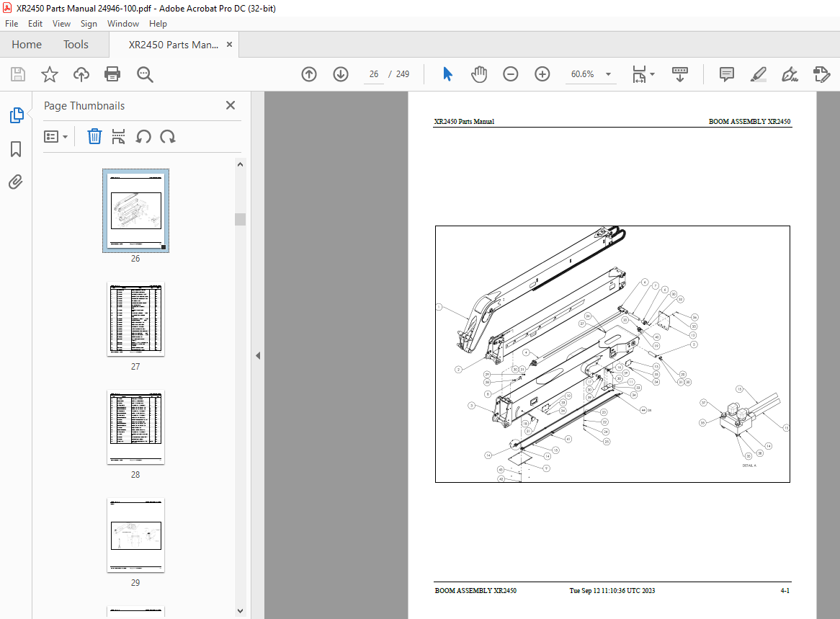Viewport: 840px width, 619px height.
Task: Delete selected page with trash icon
Action: tap(94, 137)
